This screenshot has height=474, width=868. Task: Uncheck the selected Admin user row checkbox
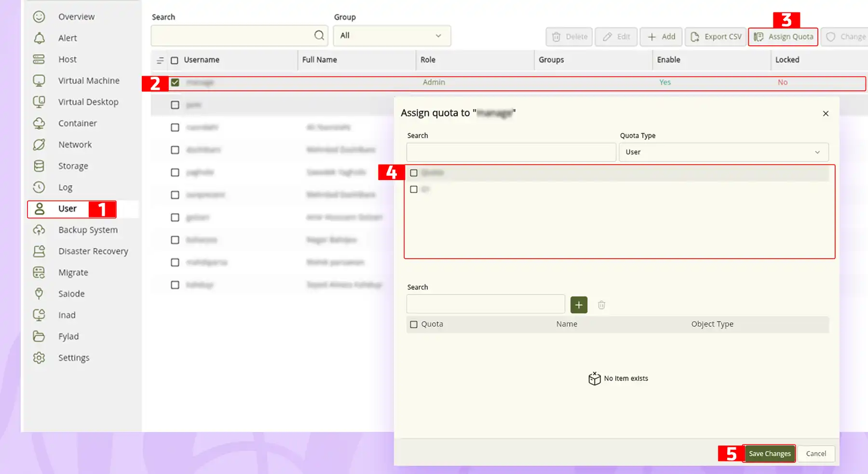[x=175, y=83]
